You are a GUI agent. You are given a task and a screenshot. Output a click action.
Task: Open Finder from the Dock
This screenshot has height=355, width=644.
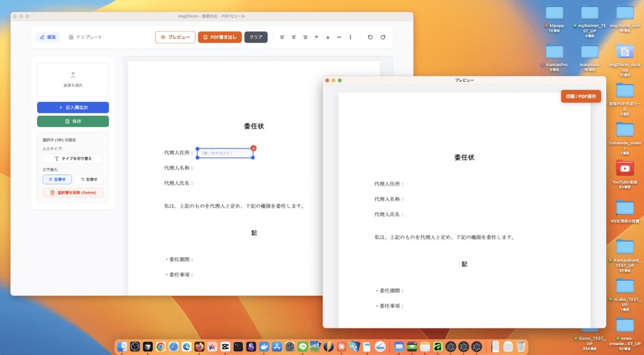pos(121,347)
